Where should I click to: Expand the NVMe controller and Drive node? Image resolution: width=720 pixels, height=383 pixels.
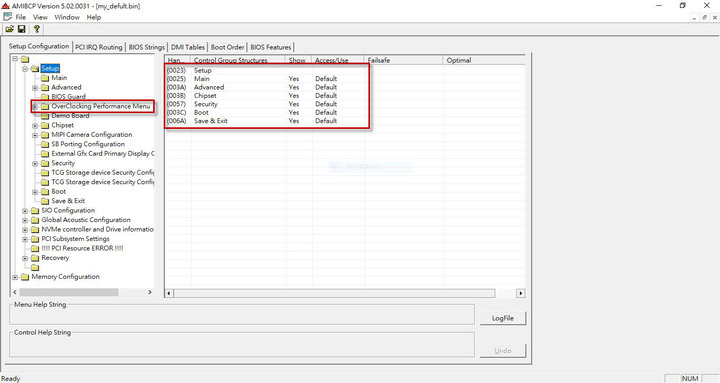coord(25,230)
